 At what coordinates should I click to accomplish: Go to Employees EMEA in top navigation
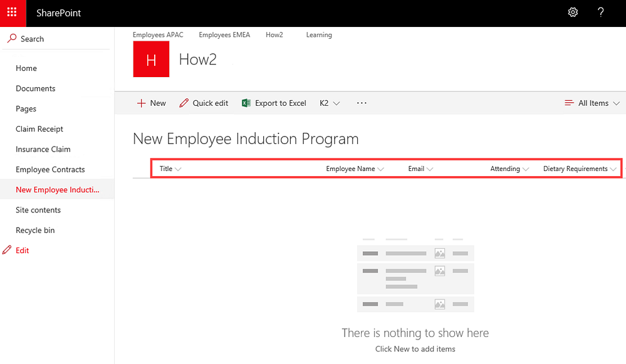tap(224, 35)
